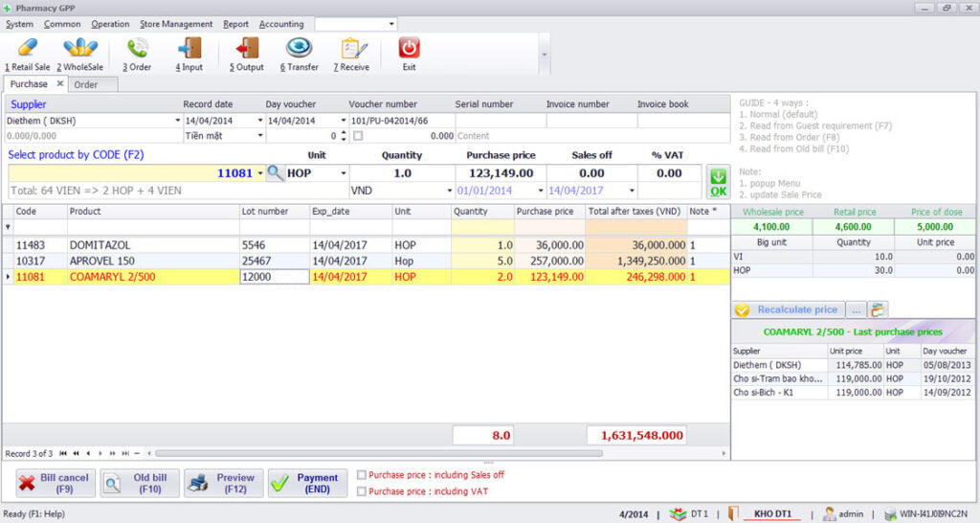Expand the Supplier dropdown showing Diethem (DKSH)
This screenshot has height=523, width=980.
[x=178, y=121]
